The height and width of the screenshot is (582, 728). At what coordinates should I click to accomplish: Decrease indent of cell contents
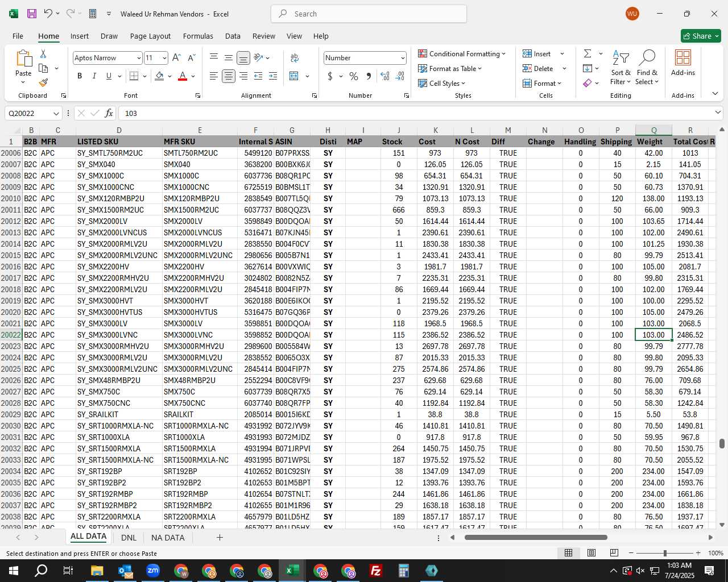click(258, 76)
